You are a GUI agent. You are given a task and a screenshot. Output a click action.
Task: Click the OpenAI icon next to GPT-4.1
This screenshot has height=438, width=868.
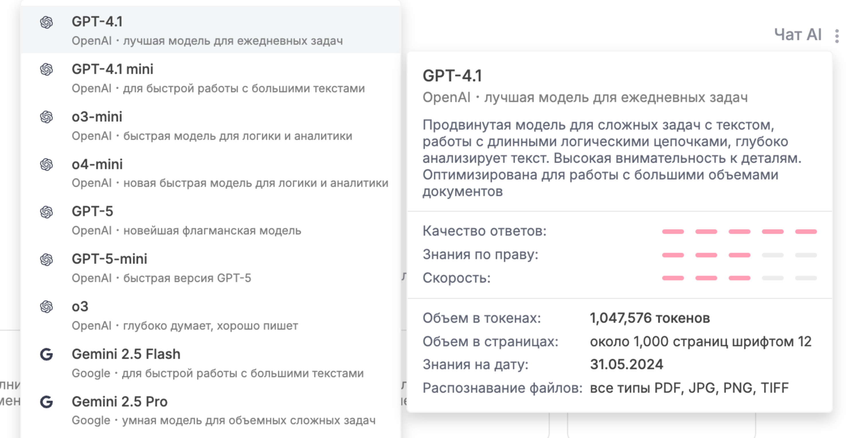point(46,23)
